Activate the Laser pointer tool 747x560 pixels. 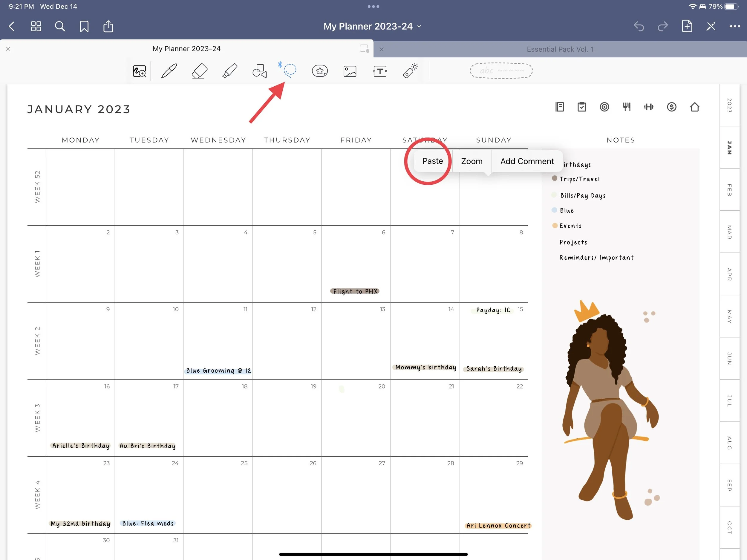(410, 71)
